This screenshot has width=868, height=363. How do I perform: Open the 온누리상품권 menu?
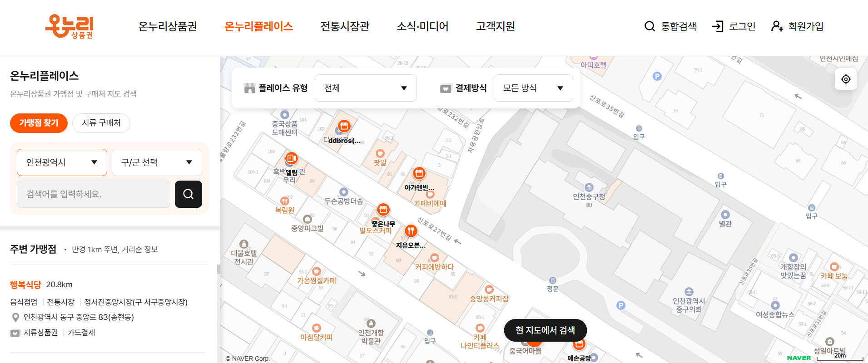coord(168,26)
